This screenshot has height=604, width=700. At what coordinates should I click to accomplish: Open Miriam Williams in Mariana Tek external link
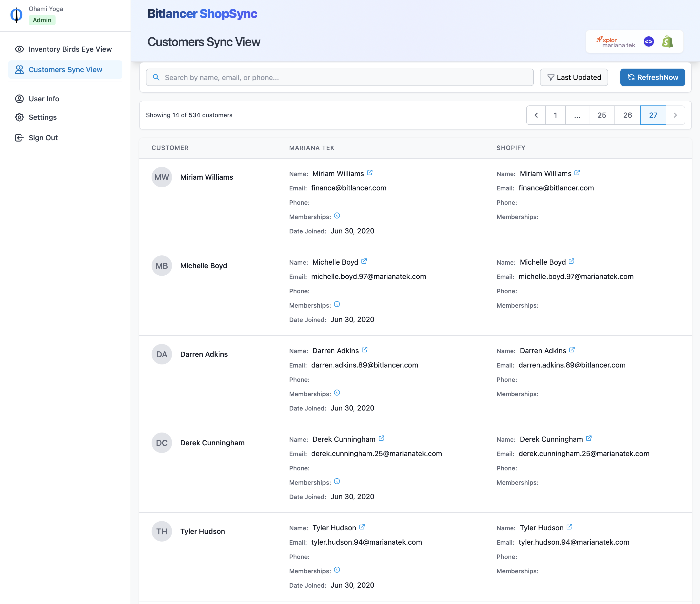370,173
